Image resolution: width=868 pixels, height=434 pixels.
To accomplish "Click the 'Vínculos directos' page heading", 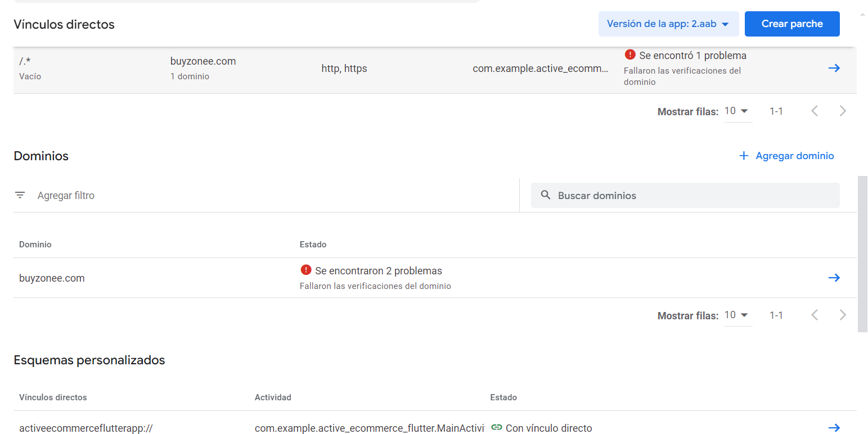I will pos(64,25).
